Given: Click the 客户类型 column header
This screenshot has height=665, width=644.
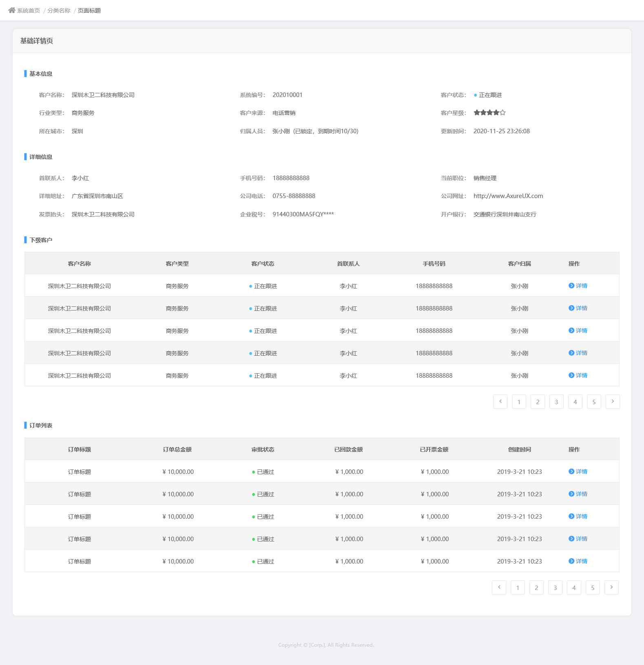Looking at the screenshot, I should [x=177, y=264].
